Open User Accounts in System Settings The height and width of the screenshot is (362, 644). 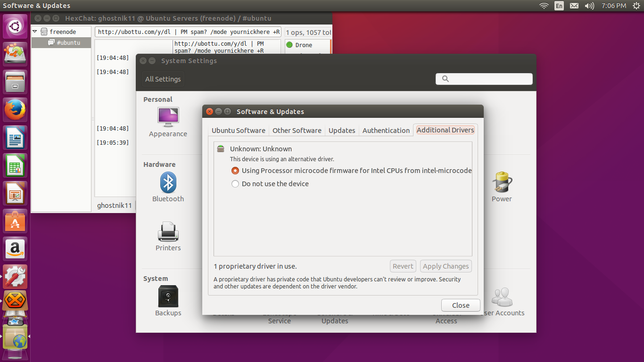coord(503,302)
